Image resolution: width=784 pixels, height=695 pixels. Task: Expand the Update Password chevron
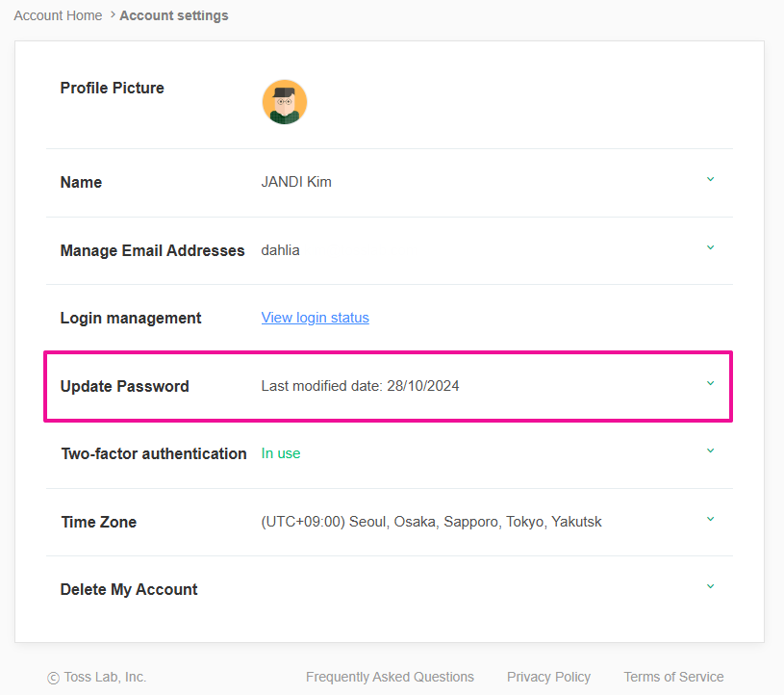coord(710,384)
